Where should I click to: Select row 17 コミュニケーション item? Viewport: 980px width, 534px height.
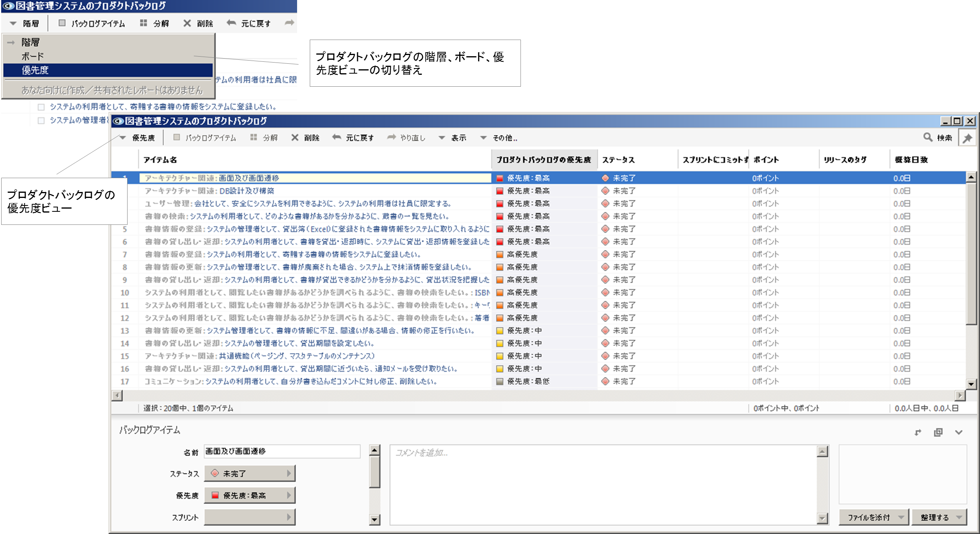tap(539, 382)
